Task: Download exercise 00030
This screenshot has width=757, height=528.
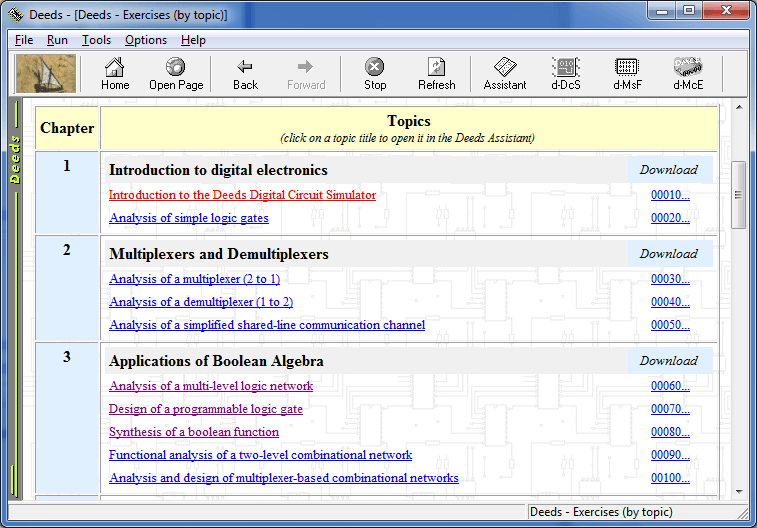Action: coord(670,279)
